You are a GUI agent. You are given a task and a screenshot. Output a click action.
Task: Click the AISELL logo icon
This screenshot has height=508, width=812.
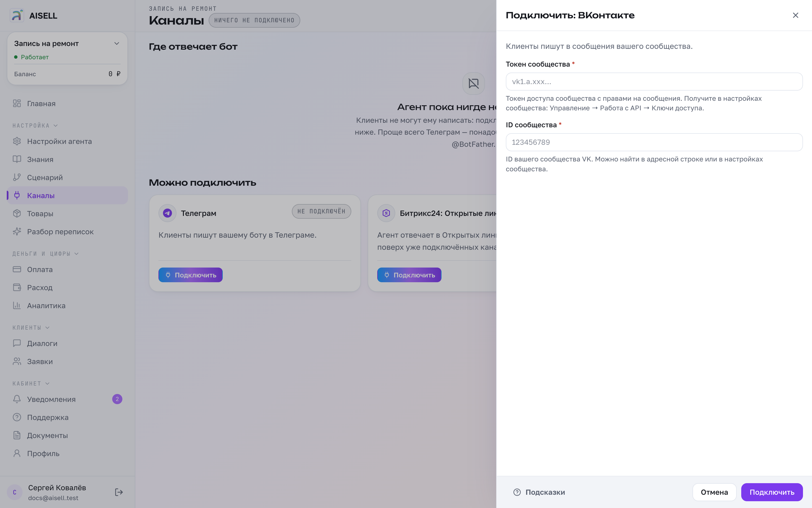pos(17,16)
